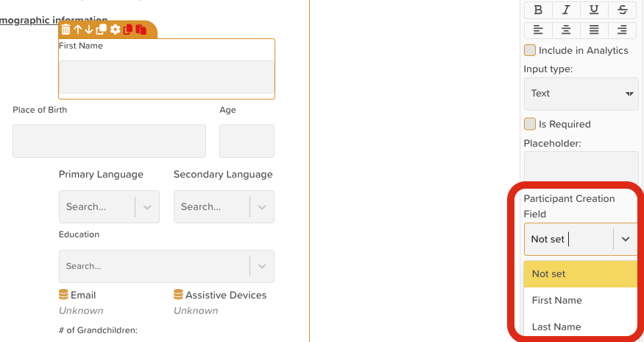Click the red copy icon on field toolbar
Image resolution: width=644 pixels, height=342 pixels.
click(x=128, y=29)
